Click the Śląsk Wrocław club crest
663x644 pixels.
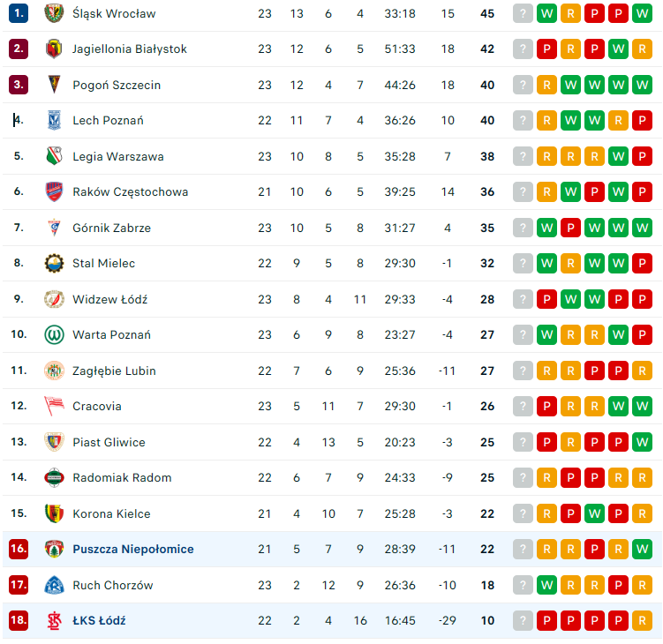pos(55,13)
